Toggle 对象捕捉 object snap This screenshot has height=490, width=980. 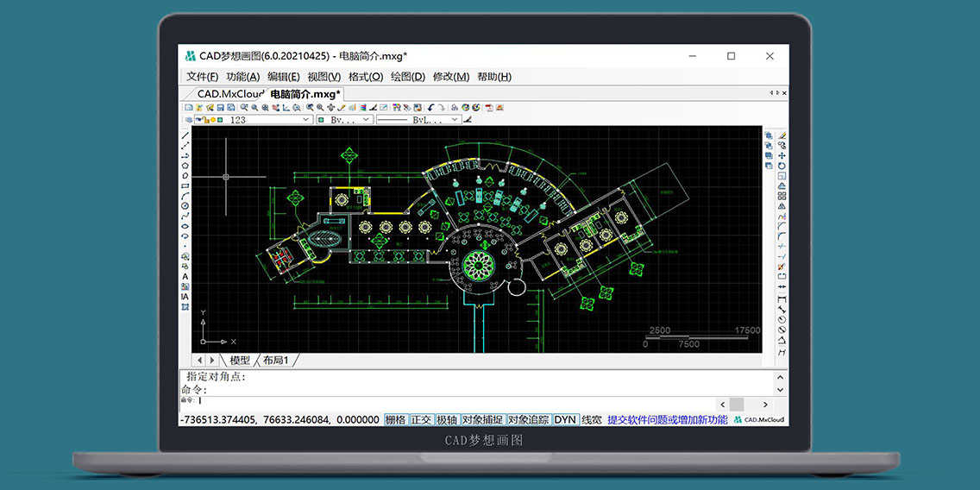pos(482,420)
